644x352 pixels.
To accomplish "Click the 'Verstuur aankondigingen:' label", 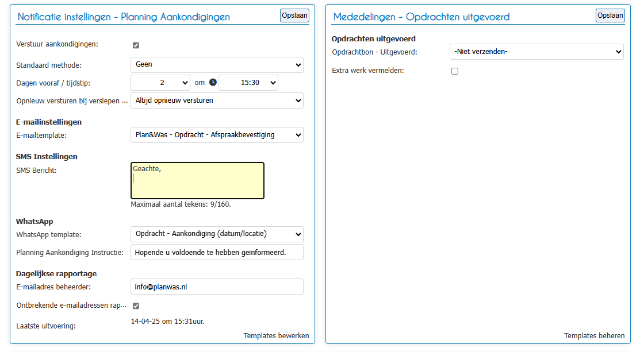I will tap(57, 44).
